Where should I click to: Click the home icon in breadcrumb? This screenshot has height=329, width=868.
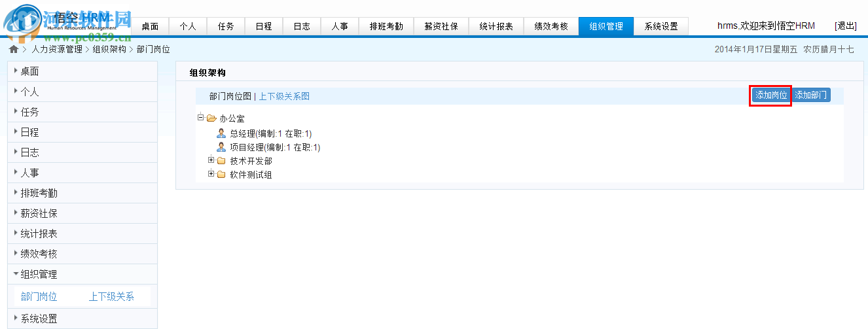coord(14,49)
